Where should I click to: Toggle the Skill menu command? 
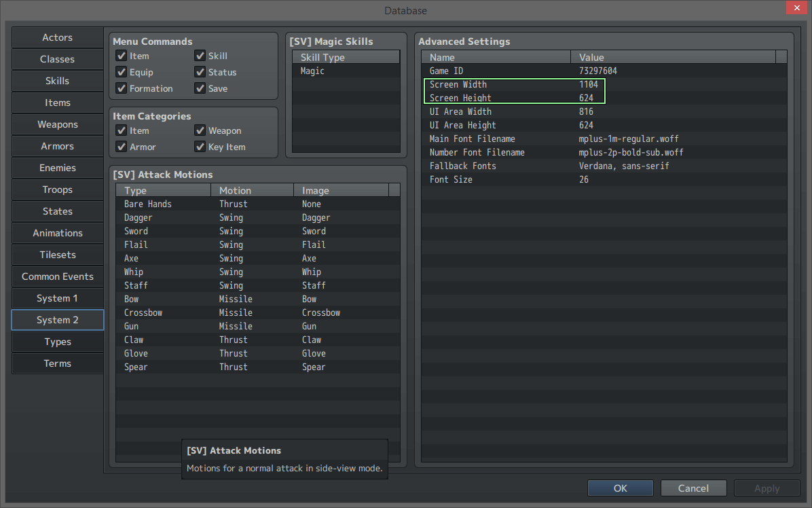pyautogui.click(x=200, y=56)
